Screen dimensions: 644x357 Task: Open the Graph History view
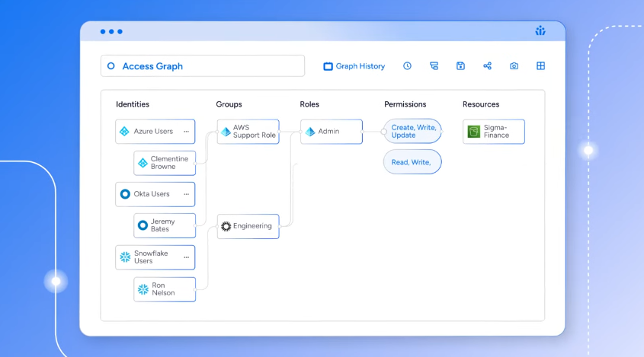tap(354, 66)
